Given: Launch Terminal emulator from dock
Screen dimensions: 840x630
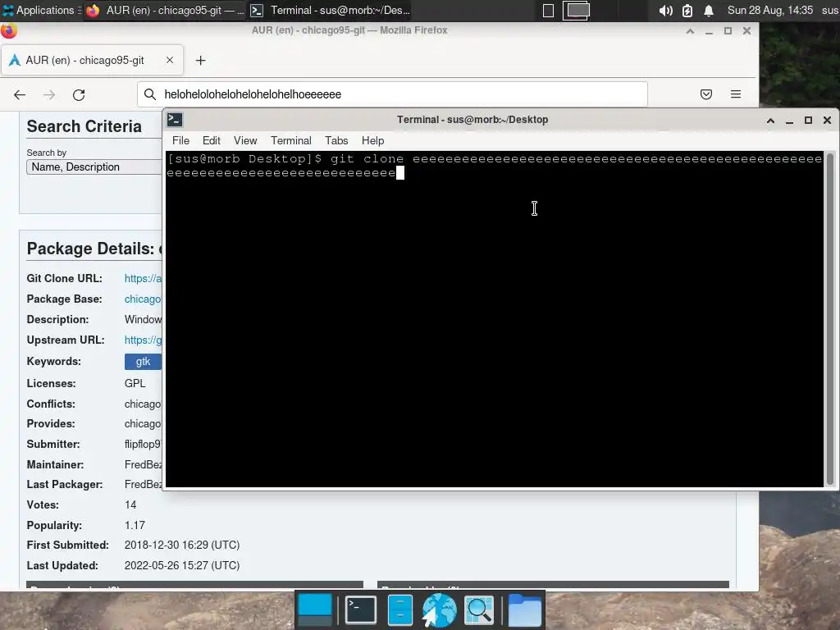Looking at the screenshot, I should [x=360, y=609].
